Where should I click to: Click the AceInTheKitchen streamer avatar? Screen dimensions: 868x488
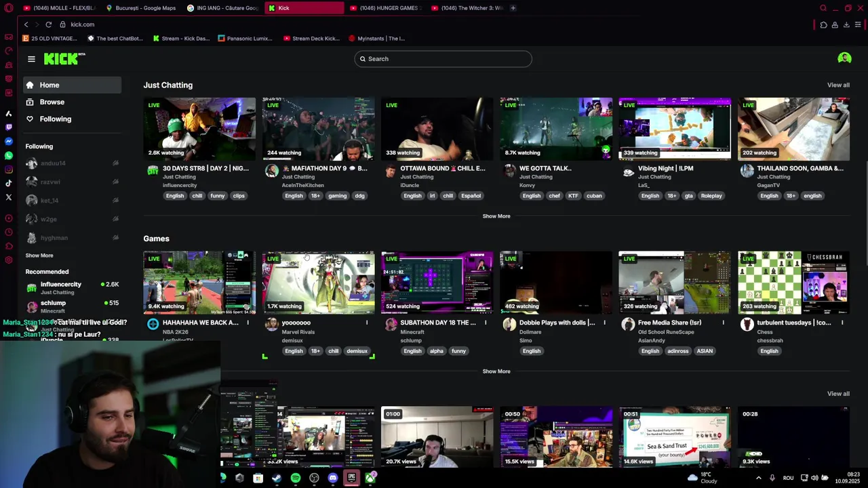tap(272, 171)
